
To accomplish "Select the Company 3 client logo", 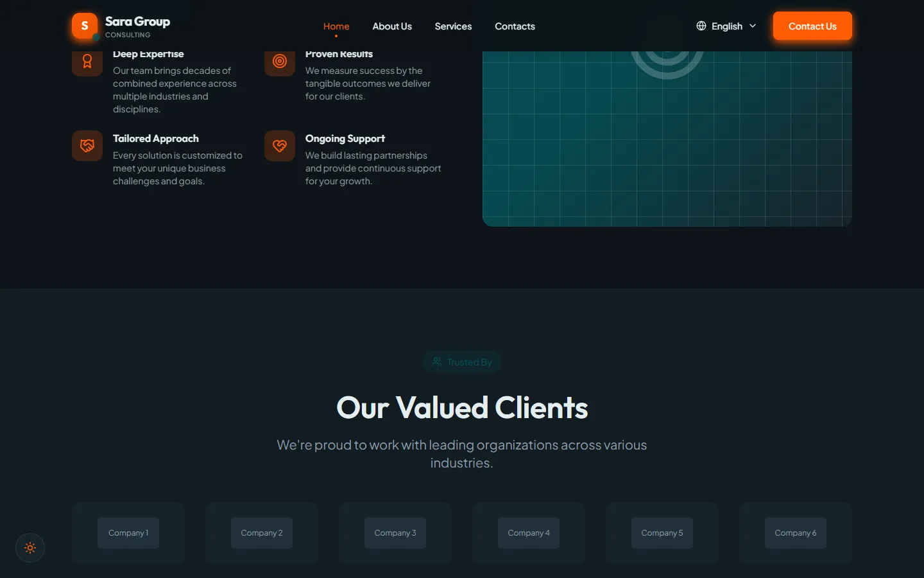I will (395, 533).
